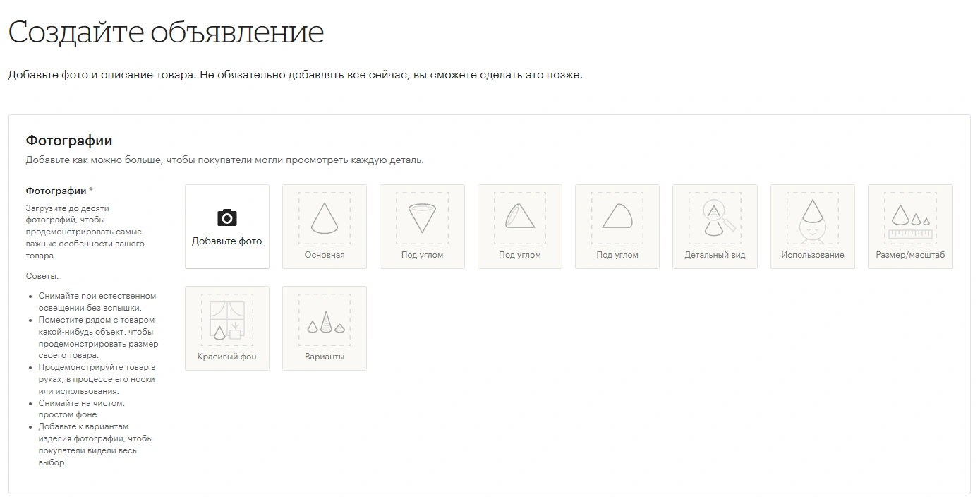The image size is (980, 502).
Task: Click the Основная caption text
Action: pos(325,255)
